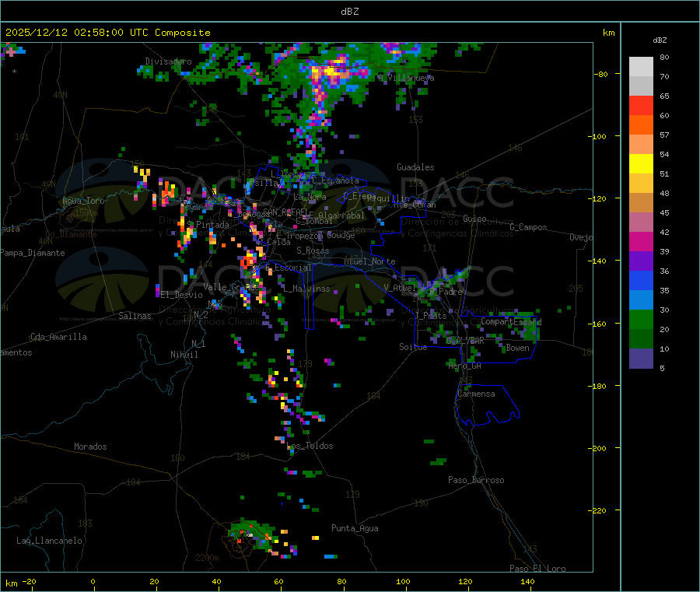Click the light blue 30-35 dBZ legend band

pos(641,300)
